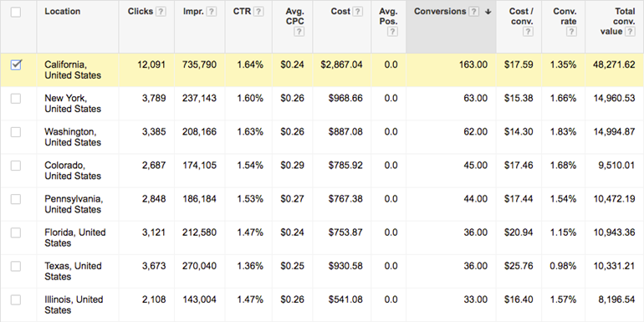Open help icon under Conv. rate header

pyautogui.click(x=571, y=32)
